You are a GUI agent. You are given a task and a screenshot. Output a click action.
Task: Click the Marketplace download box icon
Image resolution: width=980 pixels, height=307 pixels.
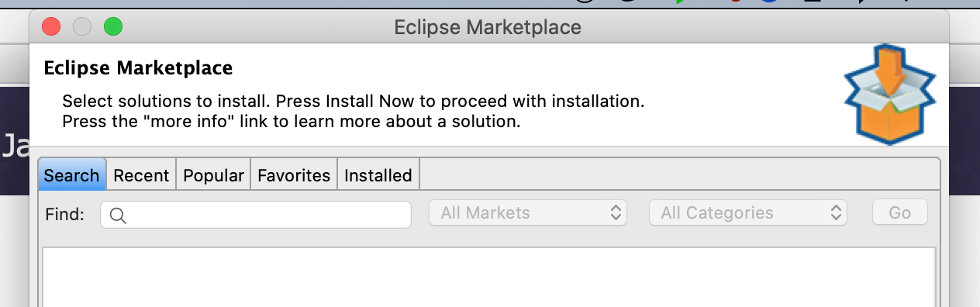coord(890,94)
